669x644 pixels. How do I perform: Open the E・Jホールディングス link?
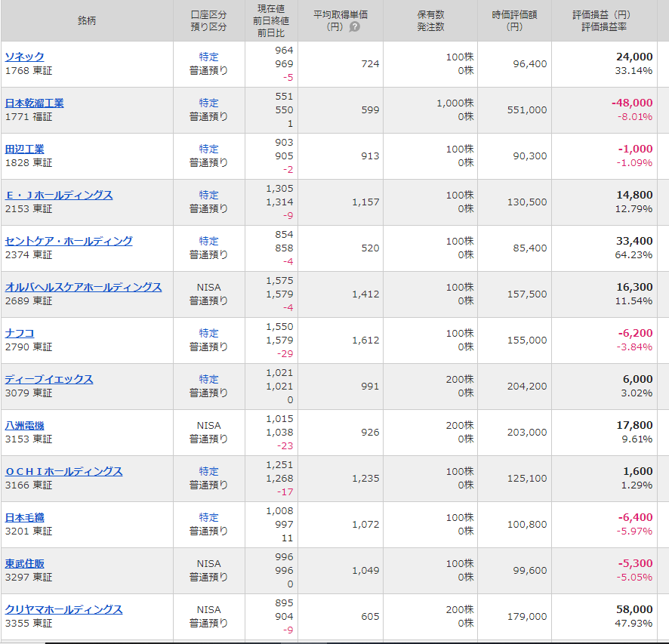(59, 195)
